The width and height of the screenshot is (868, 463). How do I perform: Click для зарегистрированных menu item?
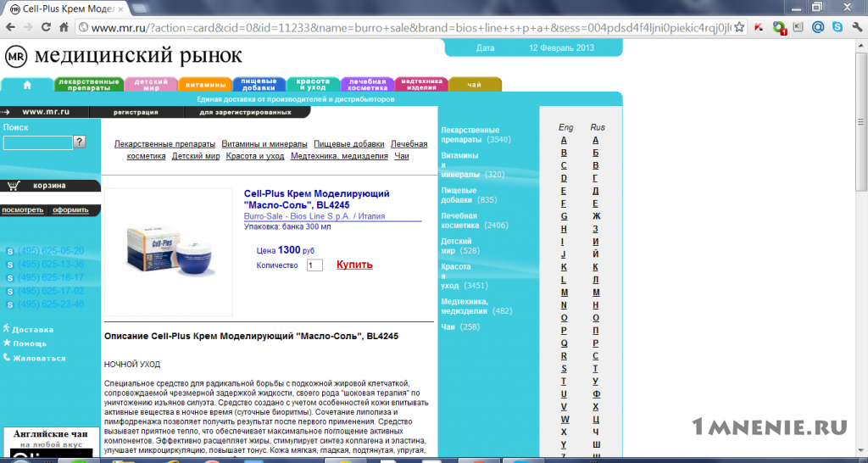tap(245, 112)
